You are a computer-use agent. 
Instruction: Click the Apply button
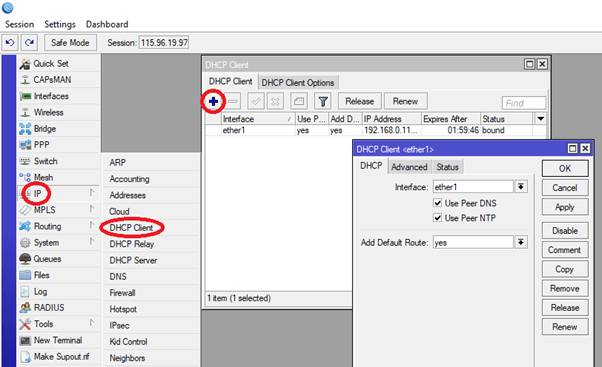[x=565, y=207]
